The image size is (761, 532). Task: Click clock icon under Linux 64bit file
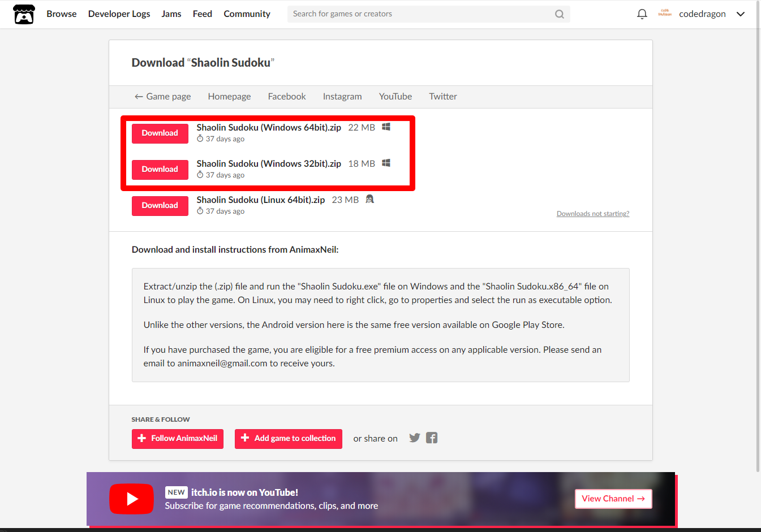click(200, 211)
